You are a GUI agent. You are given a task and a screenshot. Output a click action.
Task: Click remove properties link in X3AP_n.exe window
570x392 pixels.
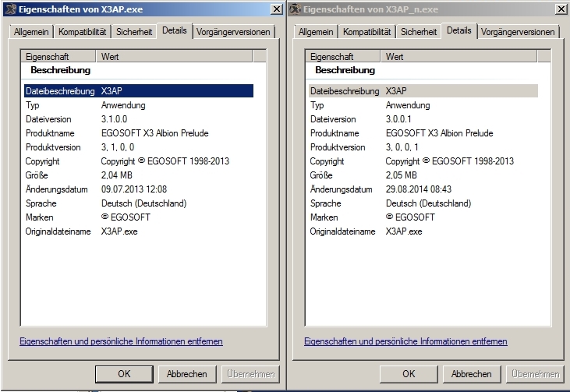405,341
